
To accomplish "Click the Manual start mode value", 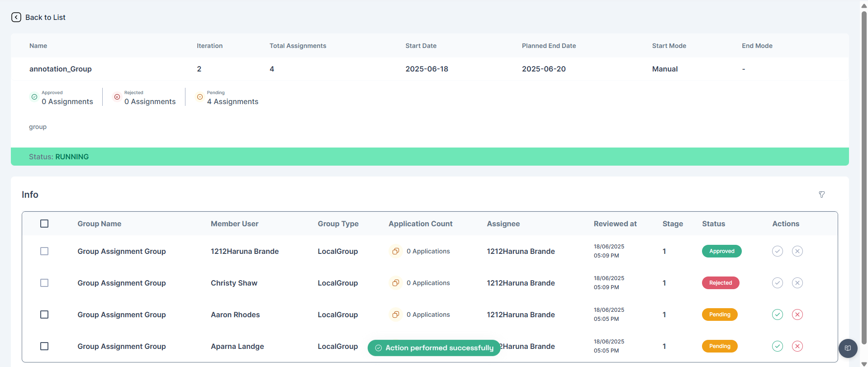I will coord(665,69).
